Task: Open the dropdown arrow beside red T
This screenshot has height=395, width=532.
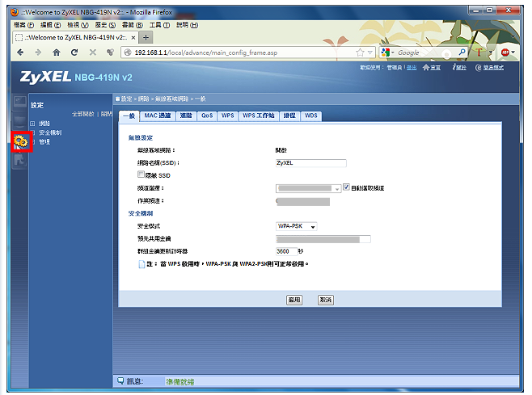Action: (x=491, y=53)
